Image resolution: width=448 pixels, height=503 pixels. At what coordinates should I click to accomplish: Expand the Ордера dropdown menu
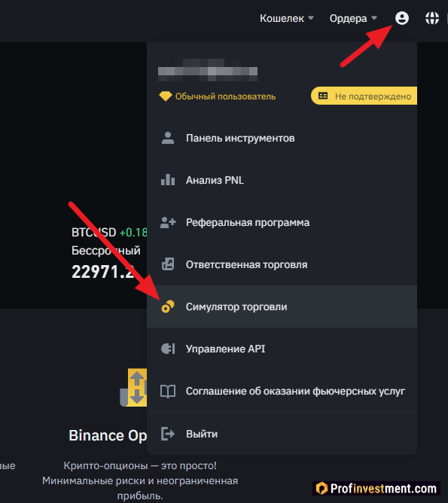[353, 18]
